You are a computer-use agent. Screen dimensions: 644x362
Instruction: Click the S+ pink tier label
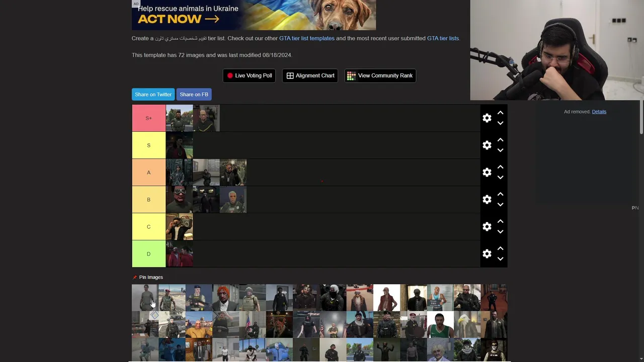tap(148, 118)
